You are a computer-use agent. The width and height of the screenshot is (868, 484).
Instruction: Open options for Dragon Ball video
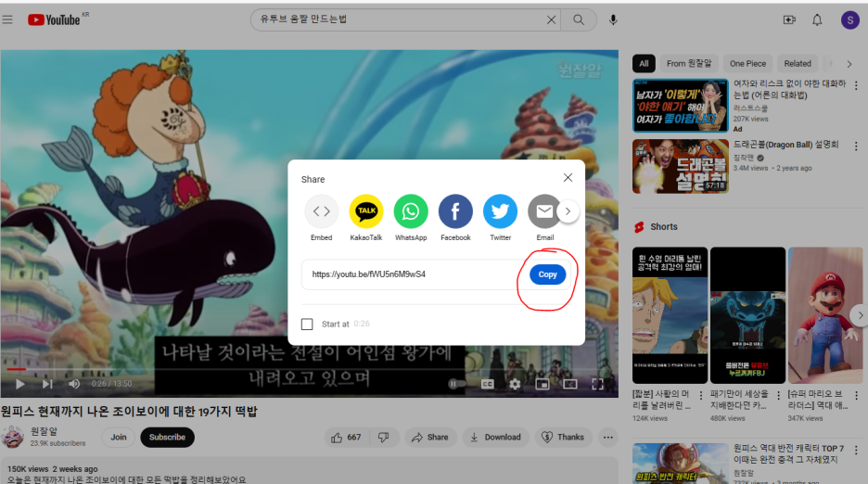point(856,146)
